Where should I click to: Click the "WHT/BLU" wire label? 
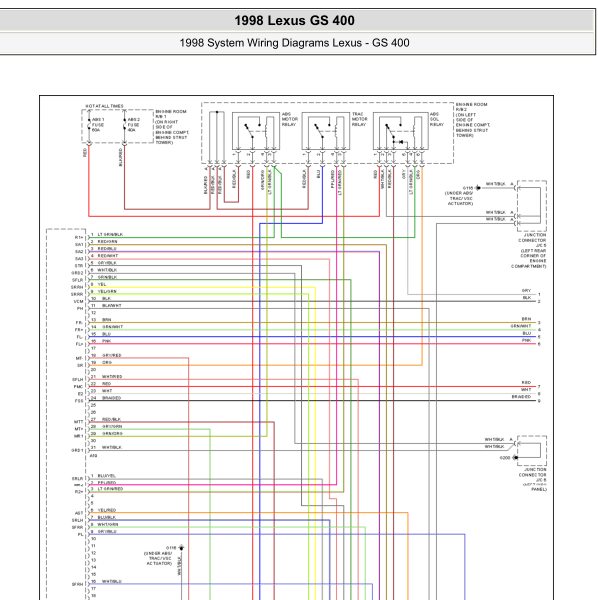click(x=112, y=581)
